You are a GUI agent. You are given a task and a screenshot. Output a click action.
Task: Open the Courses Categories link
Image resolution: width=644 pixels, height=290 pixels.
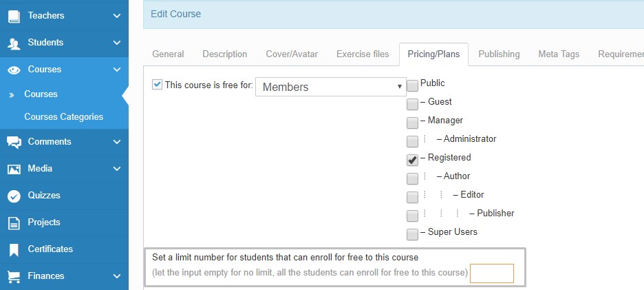[x=63, y=117]
